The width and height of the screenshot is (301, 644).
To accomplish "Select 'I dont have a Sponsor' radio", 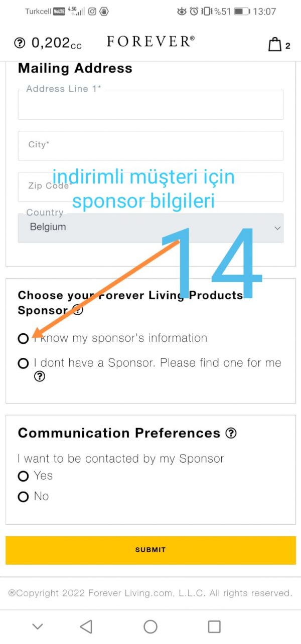I will click(23, 363).
